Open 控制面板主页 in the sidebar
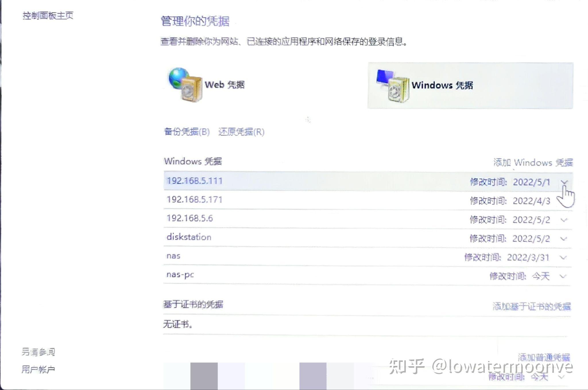This screenshot has width=588, height=390. point(48,15)
